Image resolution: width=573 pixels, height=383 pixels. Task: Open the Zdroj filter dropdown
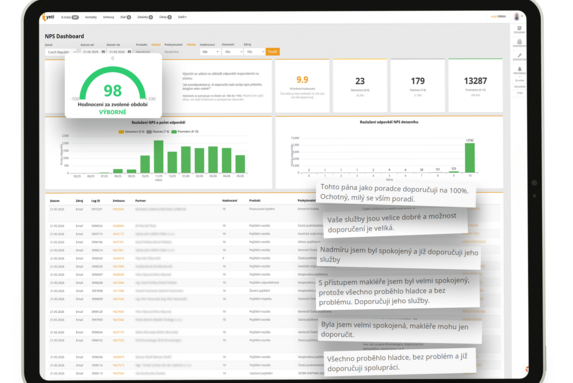(x=254, y=52)
